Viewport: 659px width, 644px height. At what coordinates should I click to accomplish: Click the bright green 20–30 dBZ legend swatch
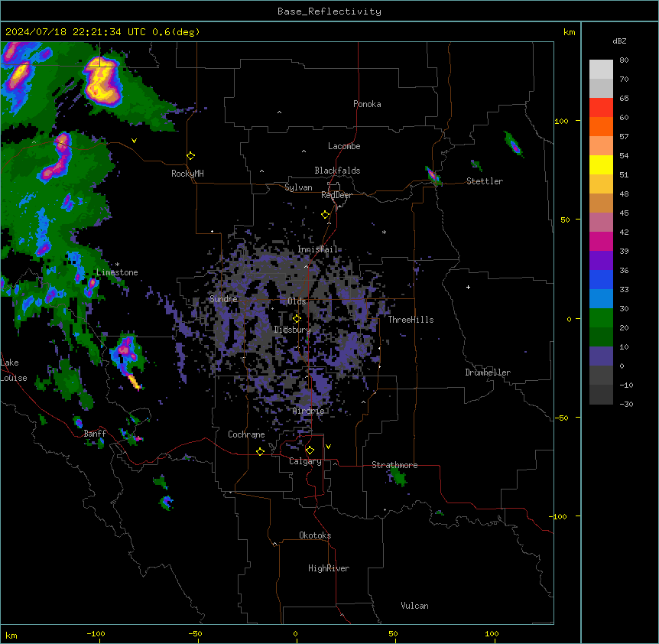pos(601,318)
